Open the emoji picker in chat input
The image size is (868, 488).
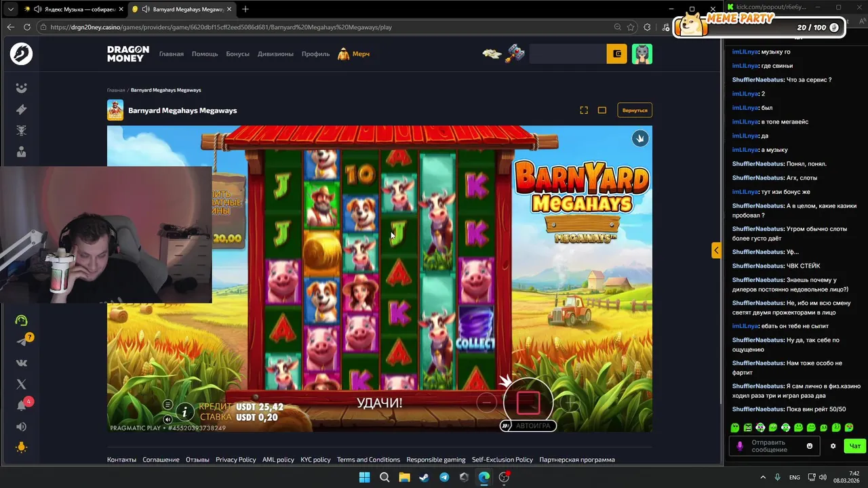[809, 446]
